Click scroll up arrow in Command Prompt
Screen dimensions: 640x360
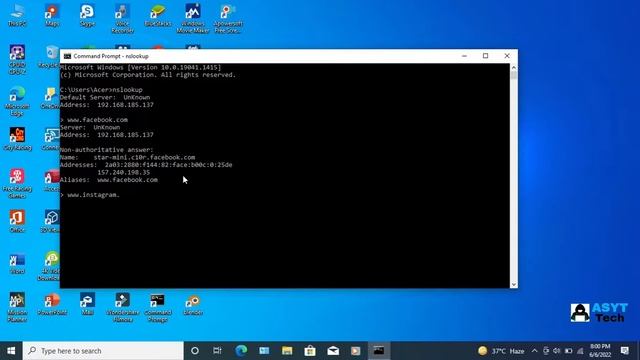(x=514, y=67)
